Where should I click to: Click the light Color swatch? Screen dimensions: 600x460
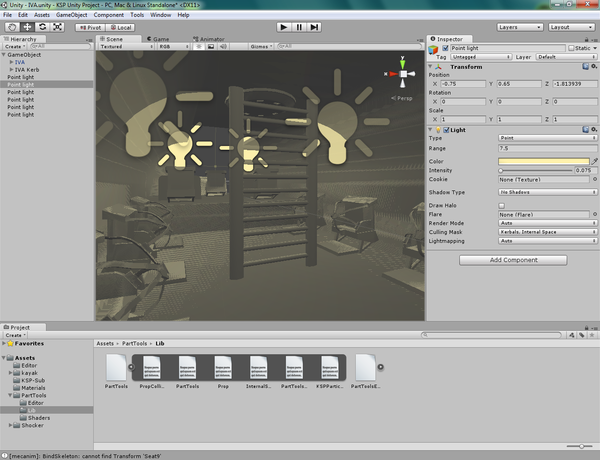point(543,160)
